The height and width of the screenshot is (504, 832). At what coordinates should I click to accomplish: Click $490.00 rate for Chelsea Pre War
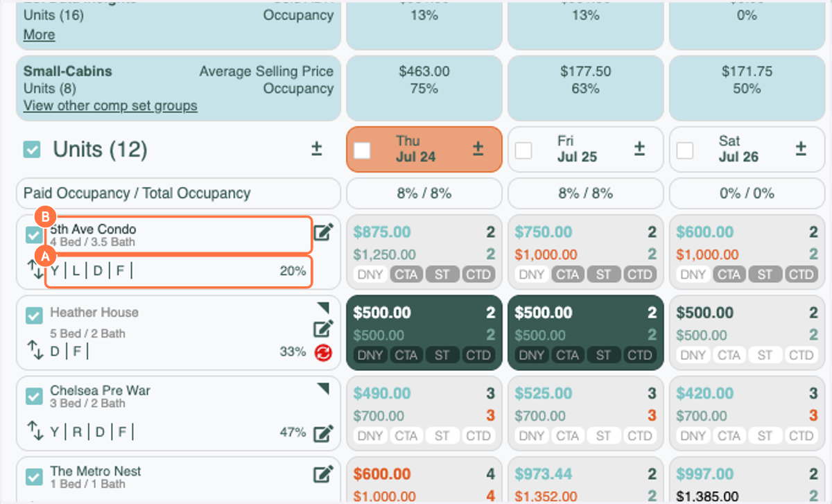point(382,394)
